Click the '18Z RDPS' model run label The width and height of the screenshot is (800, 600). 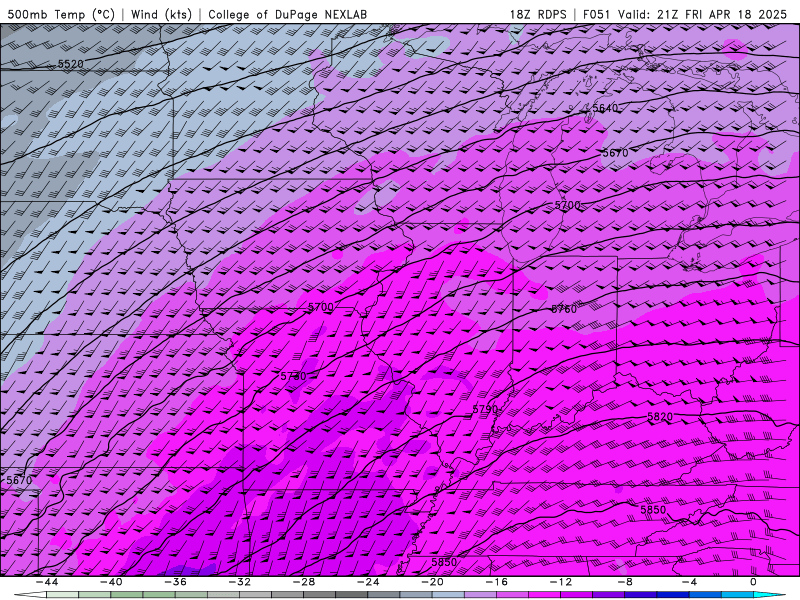[x=538, y=14]
